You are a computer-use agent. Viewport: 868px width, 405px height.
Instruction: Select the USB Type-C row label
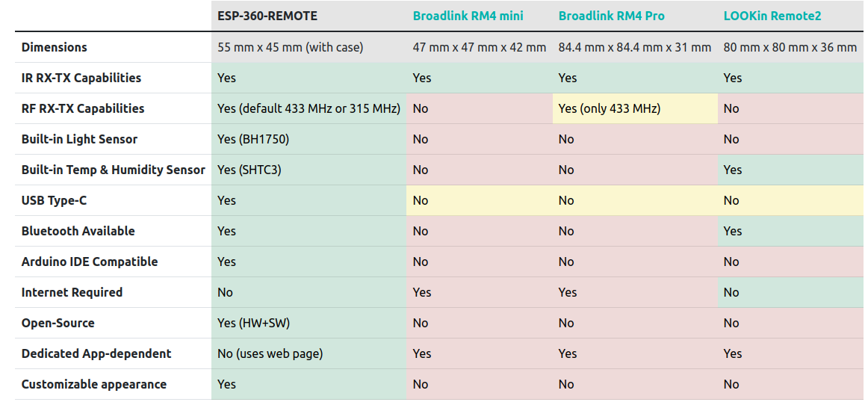(55, 200)
